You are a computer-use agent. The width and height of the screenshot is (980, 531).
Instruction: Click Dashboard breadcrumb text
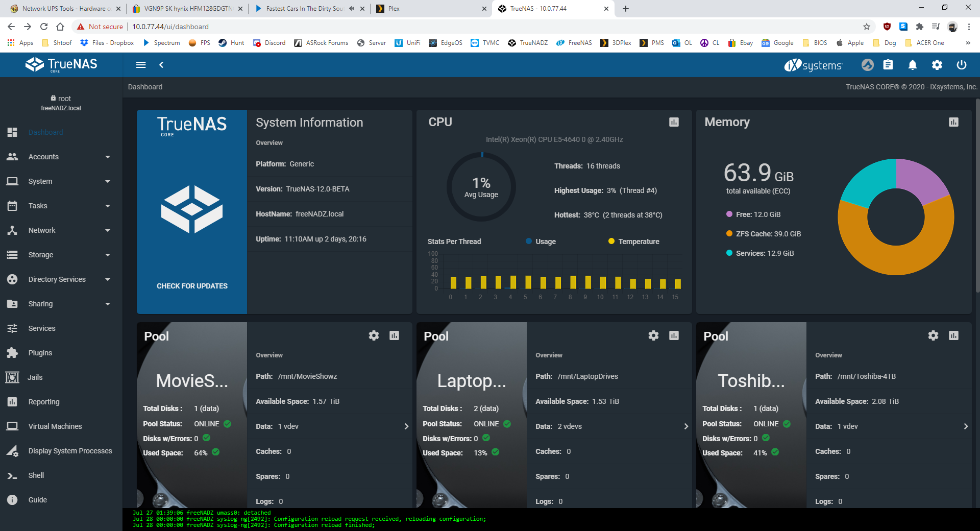click(145, 87)
